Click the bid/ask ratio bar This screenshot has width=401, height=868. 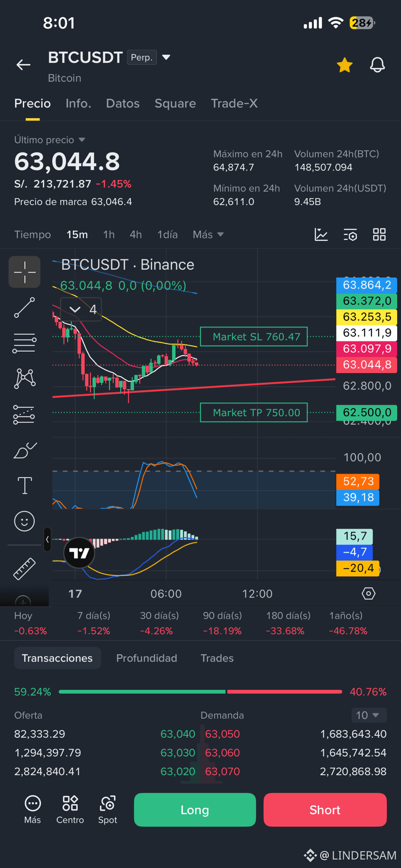pos(200,692)
